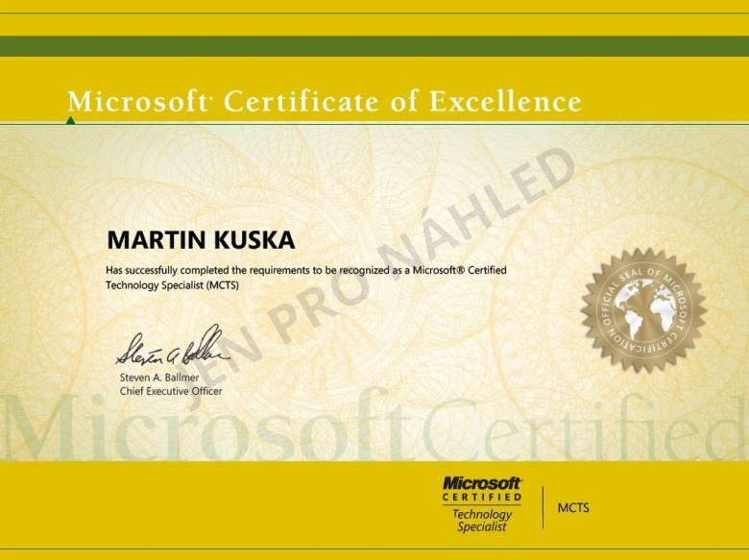Click the printed name 'Steven A. Ballmer'
Viewport: 749px width, 560px height.
pos(159,377)
